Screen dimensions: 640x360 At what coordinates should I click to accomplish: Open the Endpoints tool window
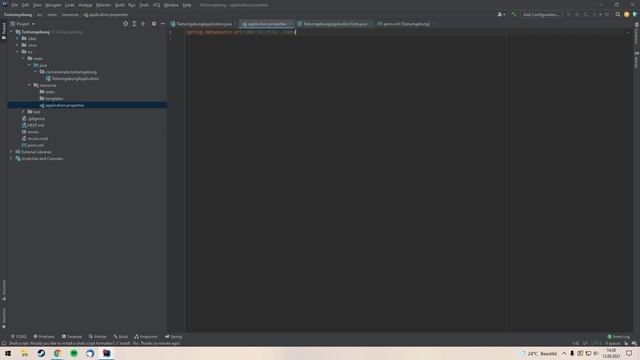(146, 337)
